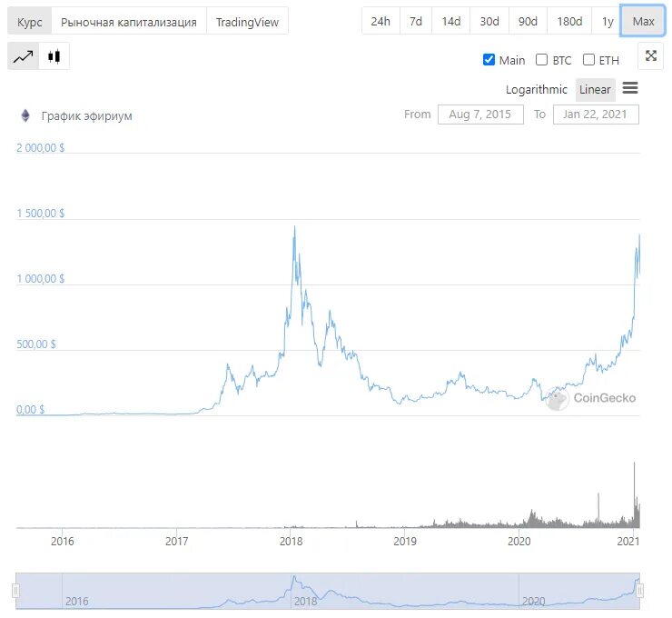Open chart hamburger export menu
Viewport: 672px width, 618px height.
630,88
